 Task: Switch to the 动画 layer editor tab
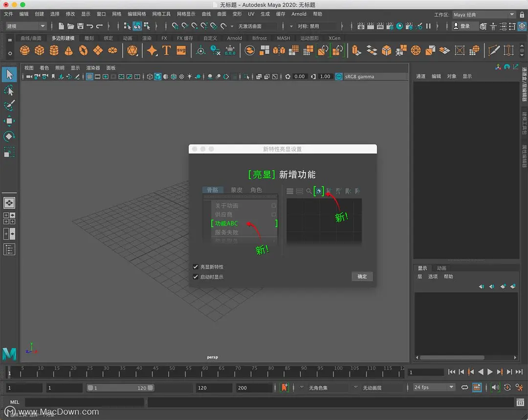(x=441, y=268)
